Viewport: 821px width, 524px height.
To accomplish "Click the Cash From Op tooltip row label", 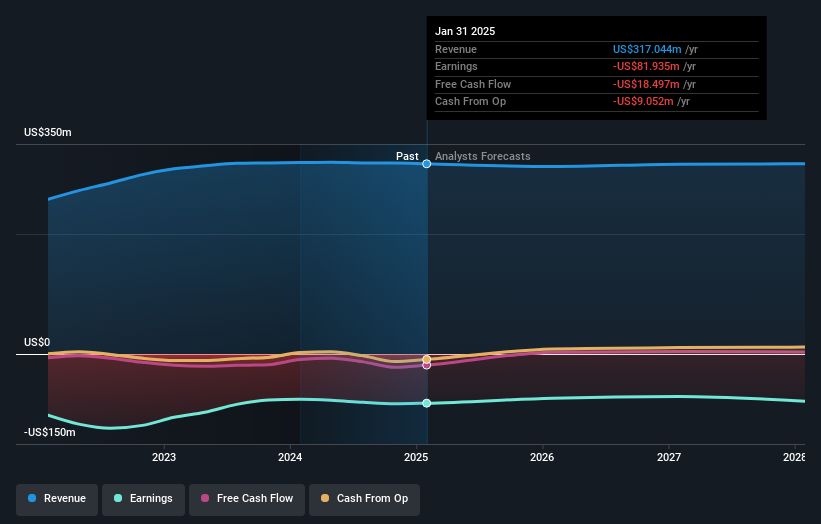I will (x=470, y=102).
